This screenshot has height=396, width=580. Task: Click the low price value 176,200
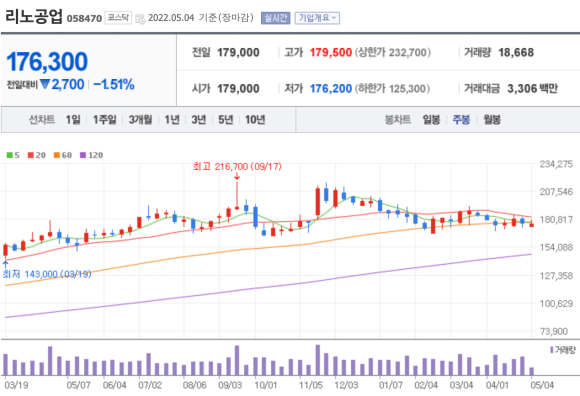331,88
